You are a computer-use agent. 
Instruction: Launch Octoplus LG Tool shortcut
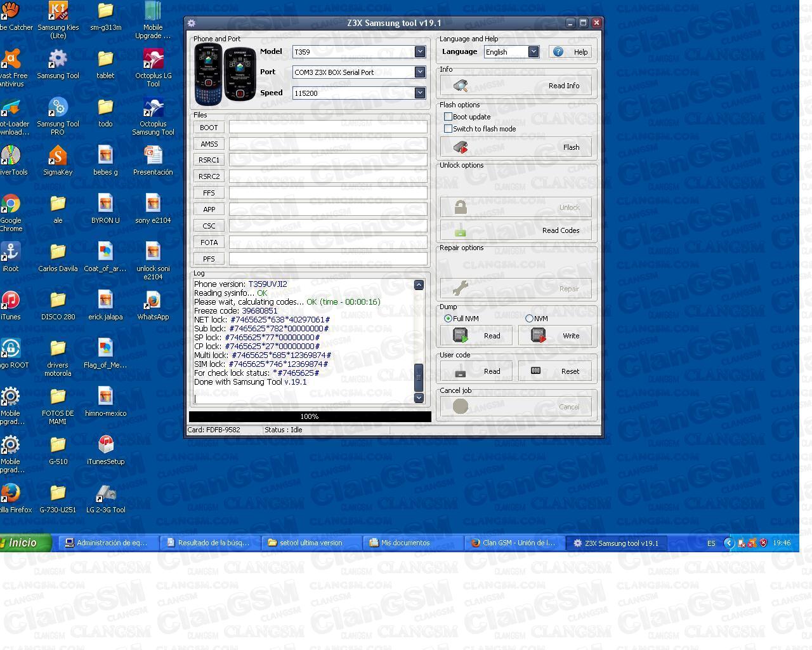[153, 67]
